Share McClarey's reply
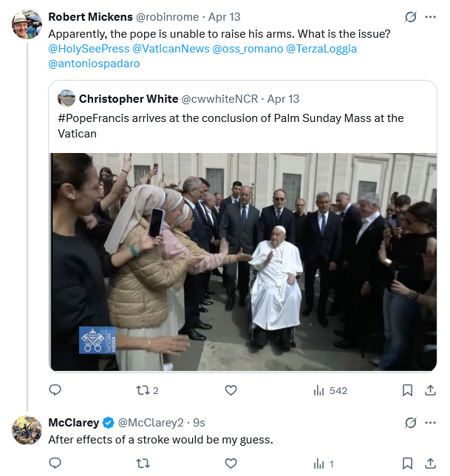Image resolution: width=450 pixels, height=476 pixels. tap(431, 463)
